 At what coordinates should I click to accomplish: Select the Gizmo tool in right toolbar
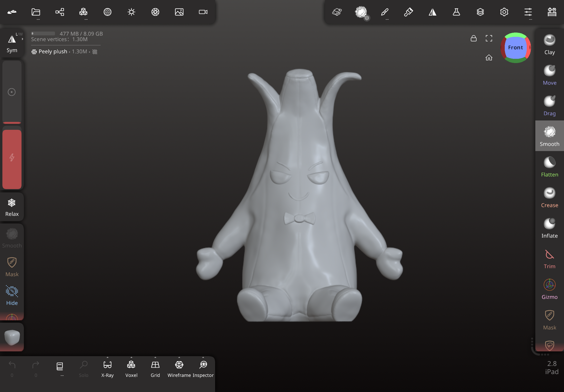(x=549, y=289)
